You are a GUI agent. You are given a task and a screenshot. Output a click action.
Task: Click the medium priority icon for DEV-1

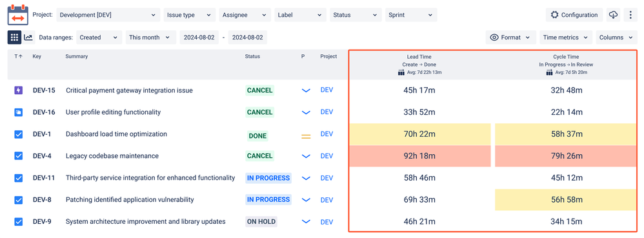coord(306,136)
